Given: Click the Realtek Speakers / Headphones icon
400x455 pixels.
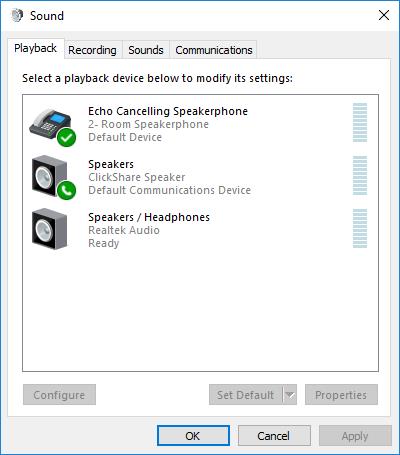Looking at the screenshot, I should coord(49,229).
